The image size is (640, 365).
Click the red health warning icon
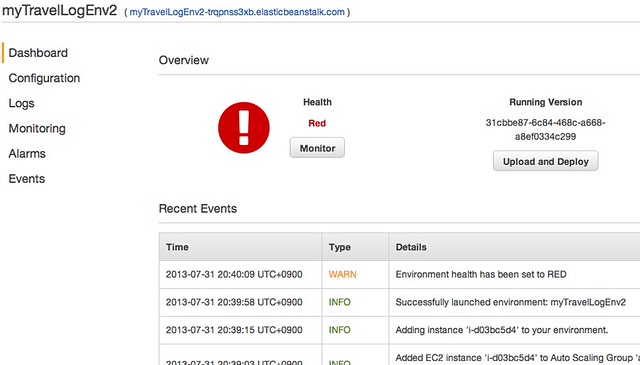244,128
